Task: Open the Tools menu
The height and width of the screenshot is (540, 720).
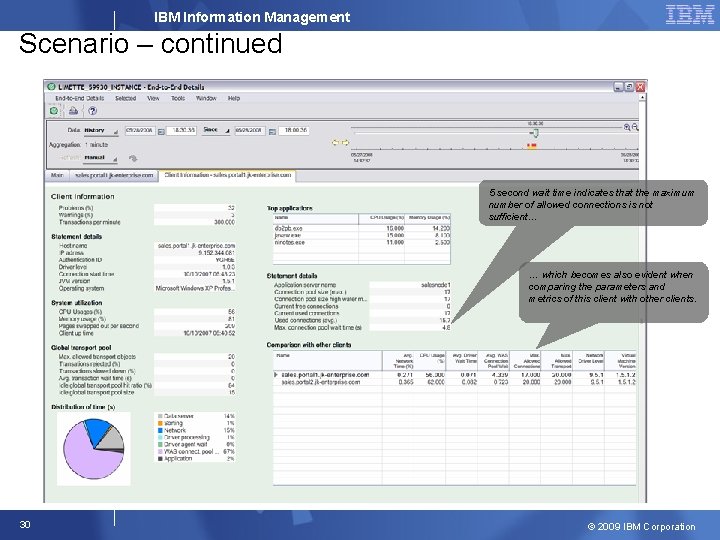Action: pos(178,98)
